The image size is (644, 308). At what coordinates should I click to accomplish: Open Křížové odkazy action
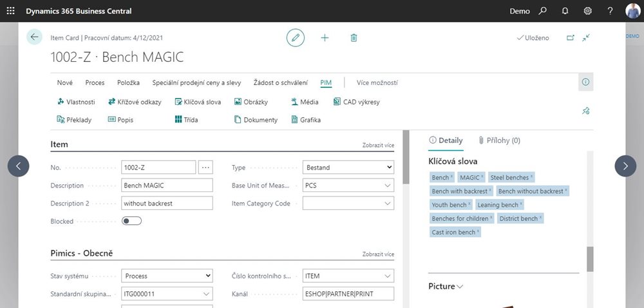[135, 102]
